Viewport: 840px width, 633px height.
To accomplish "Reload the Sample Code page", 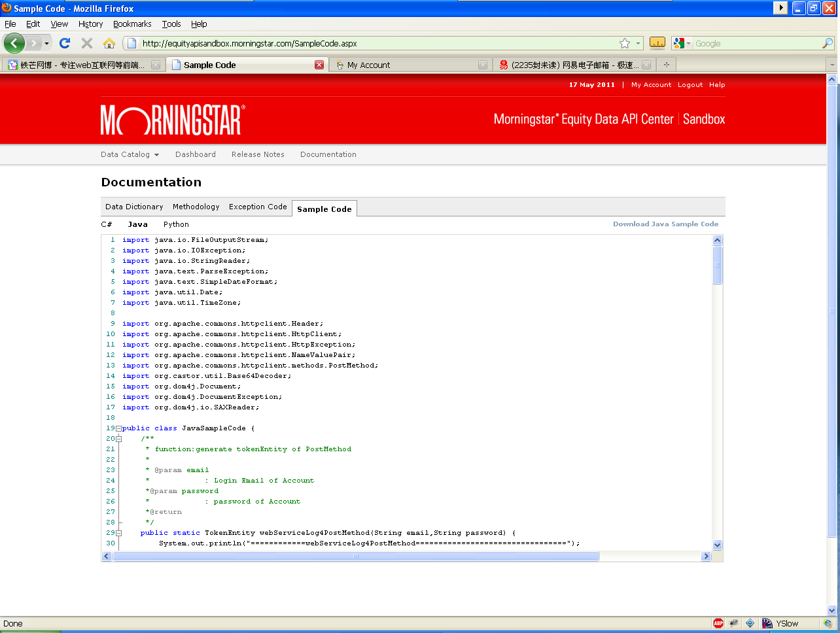I will (x=65, y=43).
